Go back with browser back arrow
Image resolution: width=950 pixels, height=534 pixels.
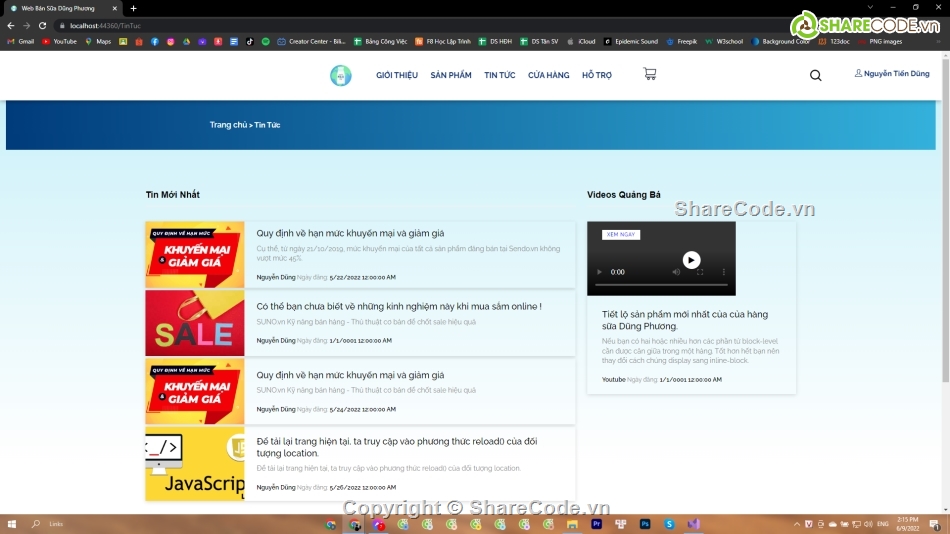click(11, 25)
